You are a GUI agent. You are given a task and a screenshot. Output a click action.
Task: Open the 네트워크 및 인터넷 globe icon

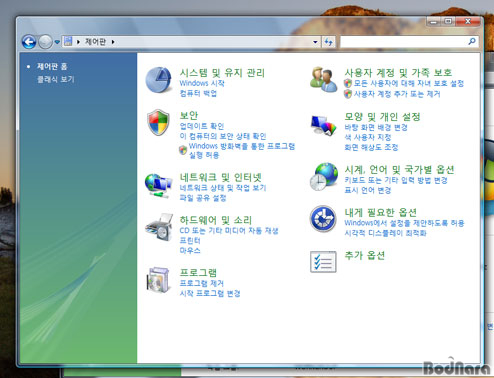tap(158, 185)
